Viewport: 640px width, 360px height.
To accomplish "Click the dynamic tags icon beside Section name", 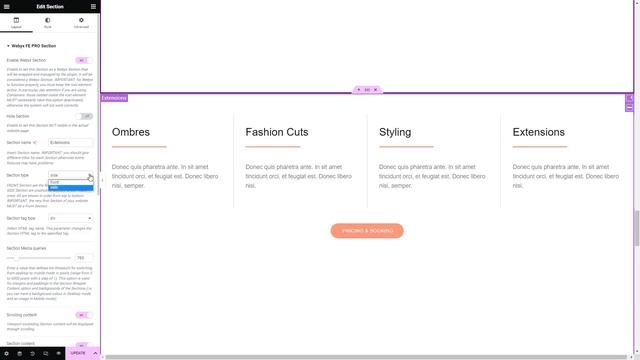I will 35,142.
